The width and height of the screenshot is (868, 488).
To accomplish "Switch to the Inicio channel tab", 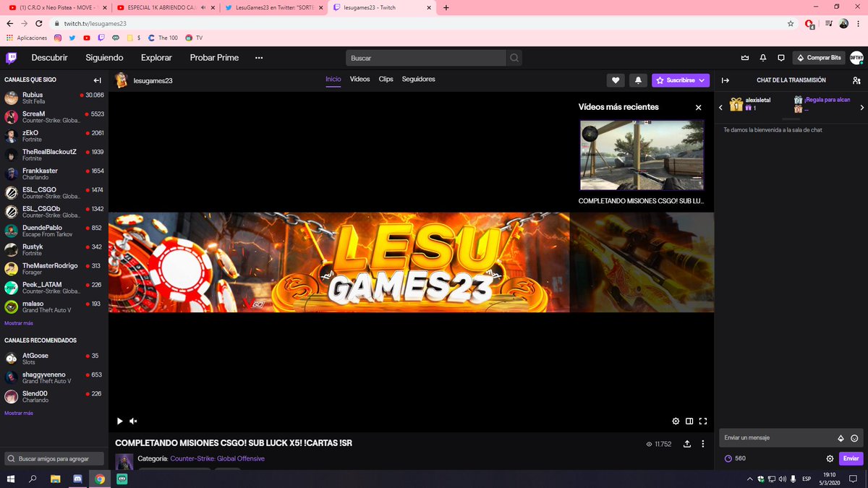I will click(x=333, y=80).
